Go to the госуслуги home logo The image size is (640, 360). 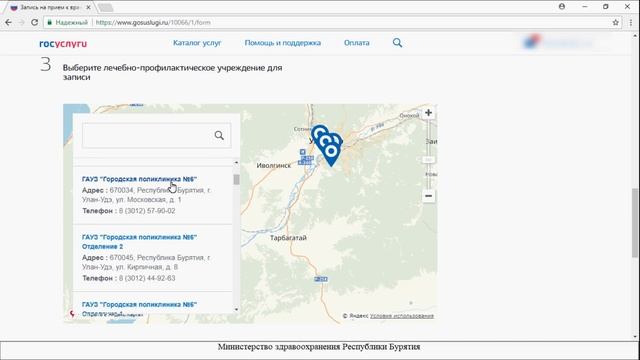point(63,43)
